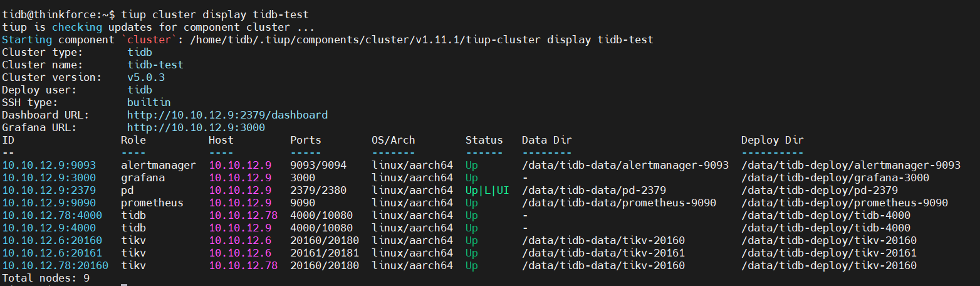Click the alertmanager data dir path
The image size is (980, 286).
click(625, 166)
